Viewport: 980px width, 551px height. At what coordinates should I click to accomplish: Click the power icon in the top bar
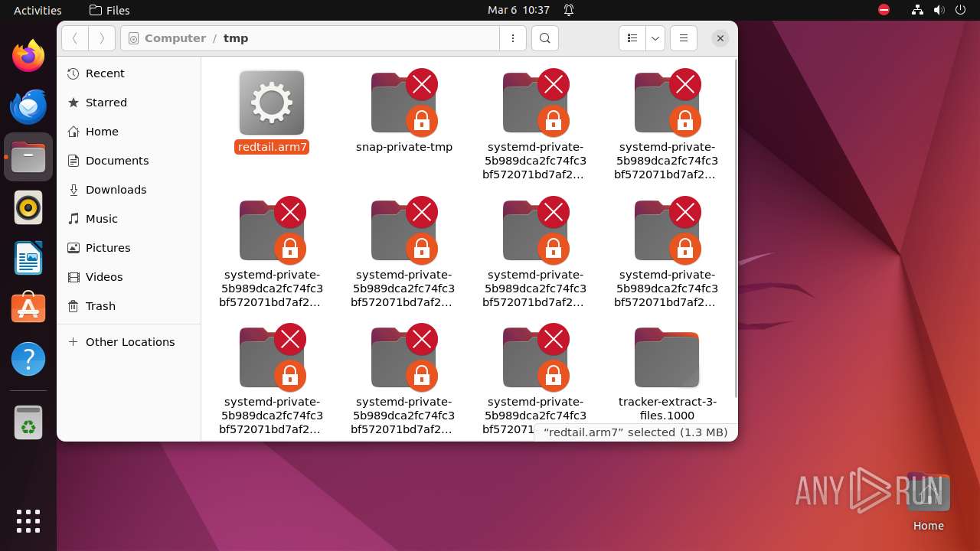[x=961, y=10]
